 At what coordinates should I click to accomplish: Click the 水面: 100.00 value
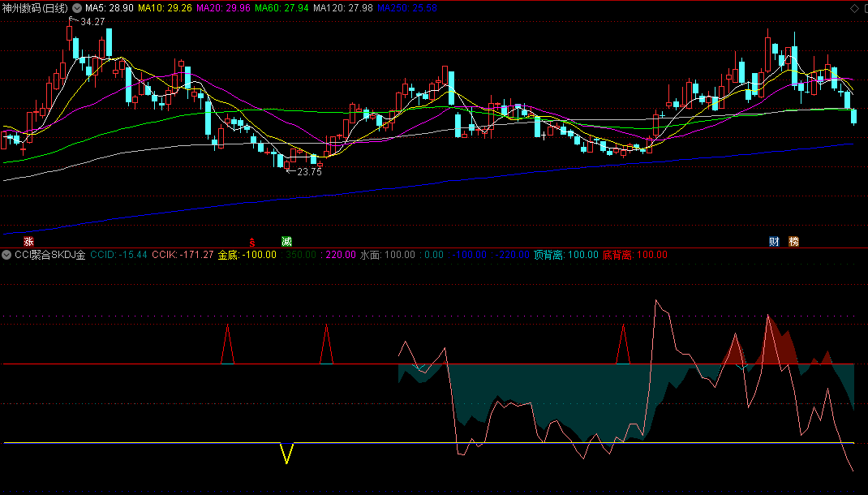point(388,255)
